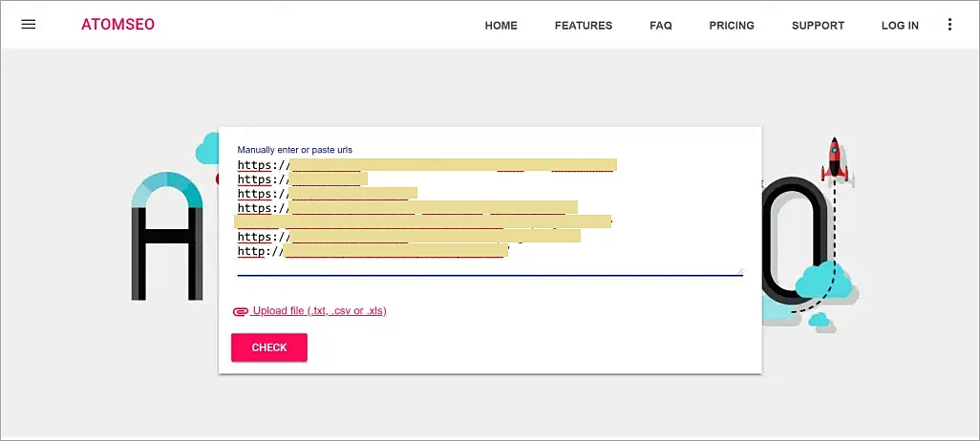Open the PRICING page

point(732,26)
